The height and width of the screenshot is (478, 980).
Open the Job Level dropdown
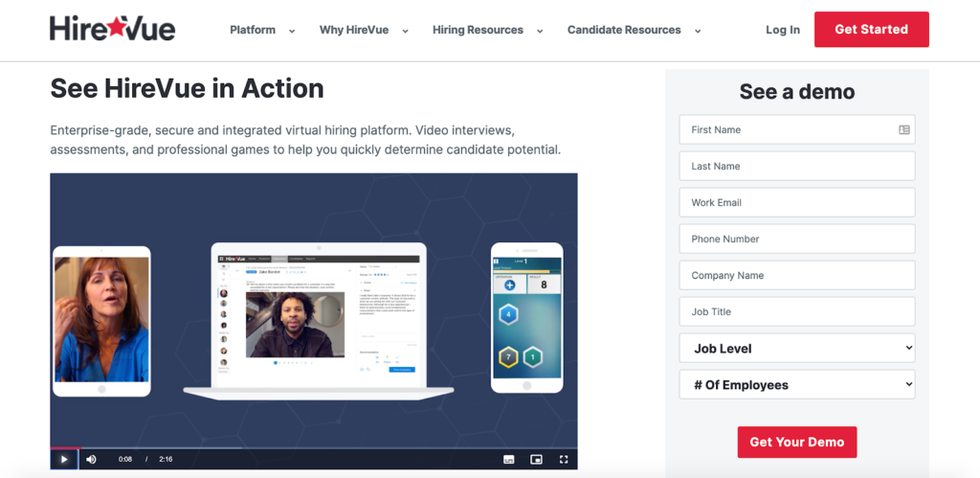point(797,348)
